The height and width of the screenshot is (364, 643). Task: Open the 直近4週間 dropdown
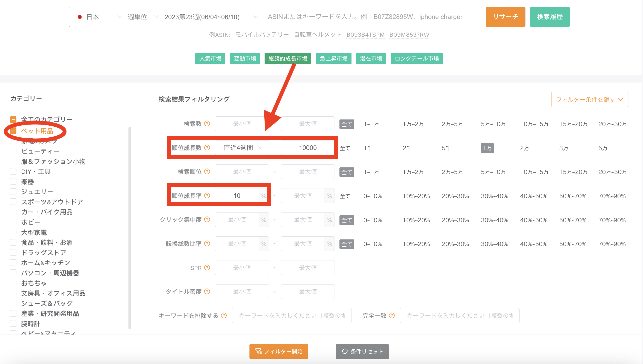tap(242, 148)
